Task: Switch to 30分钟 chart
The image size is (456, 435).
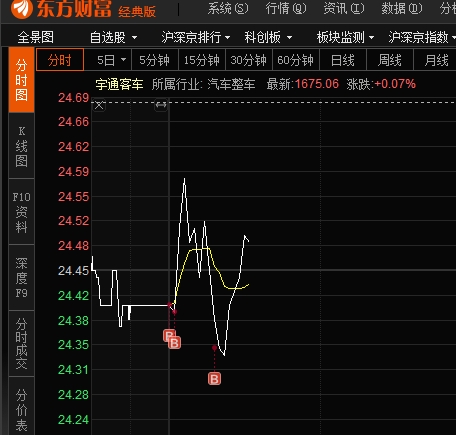Action: (x=249, y=60)
